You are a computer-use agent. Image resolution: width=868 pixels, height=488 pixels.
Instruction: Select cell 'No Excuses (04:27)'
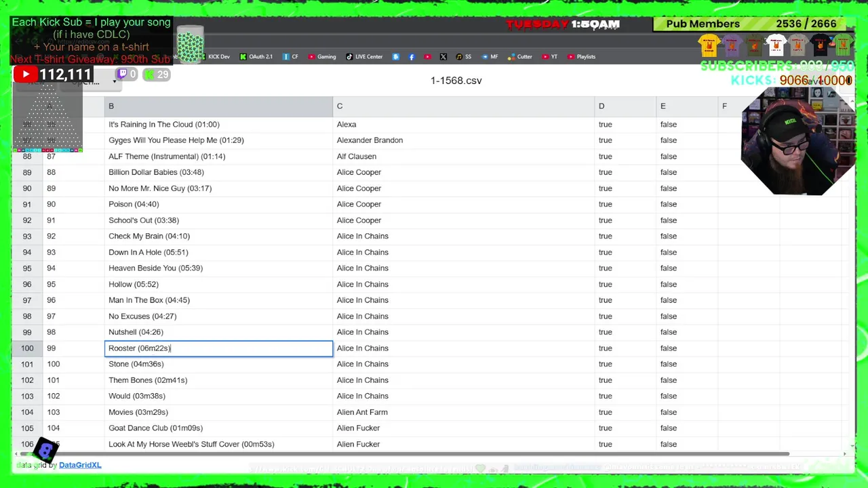(x=218, y=317)
